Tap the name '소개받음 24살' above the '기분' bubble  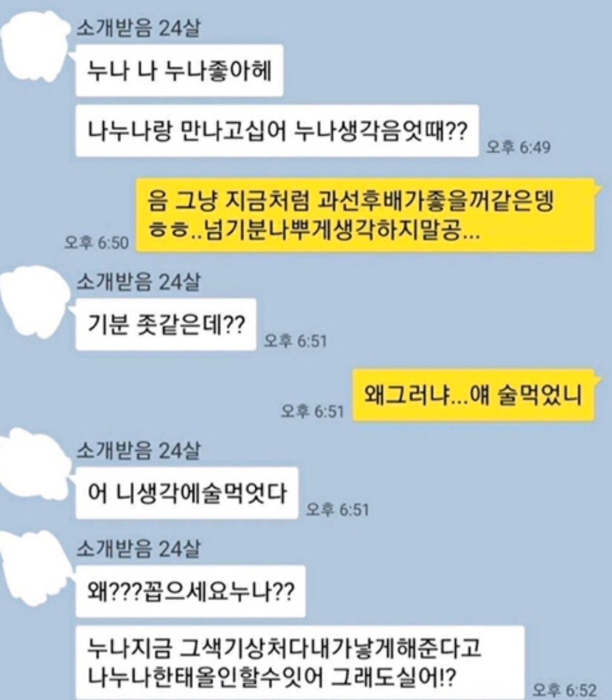tap(138, 282)
